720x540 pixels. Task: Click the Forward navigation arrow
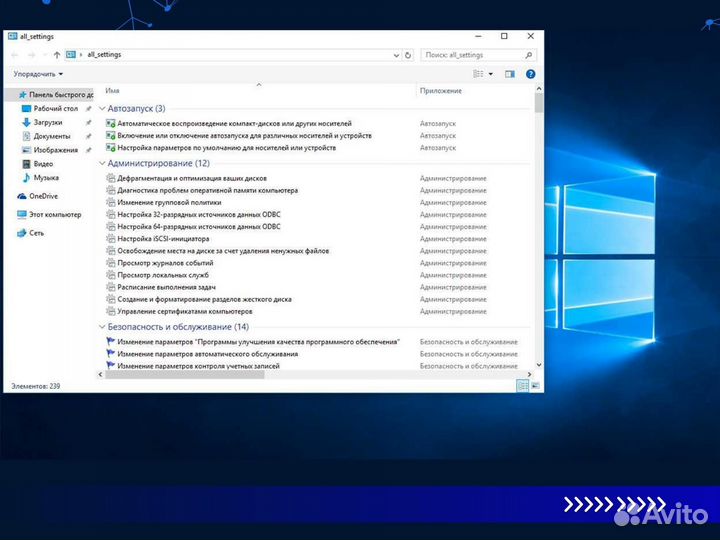(32, 55)
